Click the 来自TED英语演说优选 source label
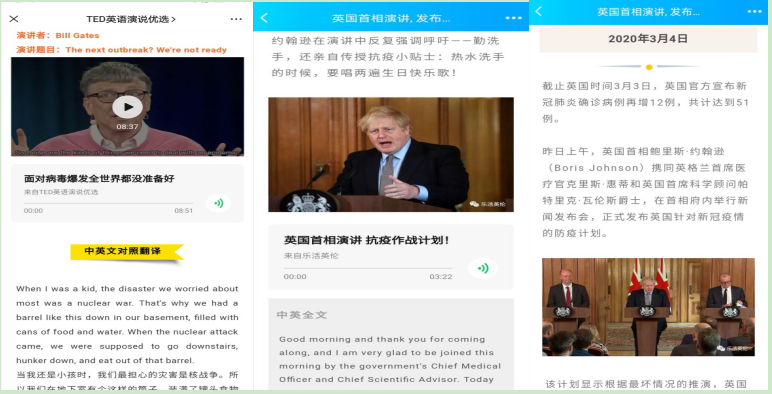This screenshot has height=394, width=772. pyautogui.click(x=61, y=192)
